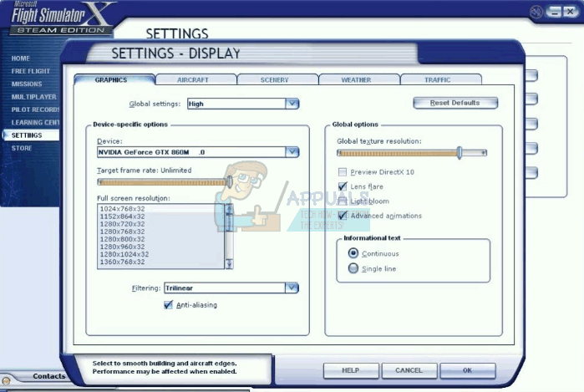This screenshot has width=584, height=392.
Task: Toggle the Light bloom checkbox
Action: point(343,201)
